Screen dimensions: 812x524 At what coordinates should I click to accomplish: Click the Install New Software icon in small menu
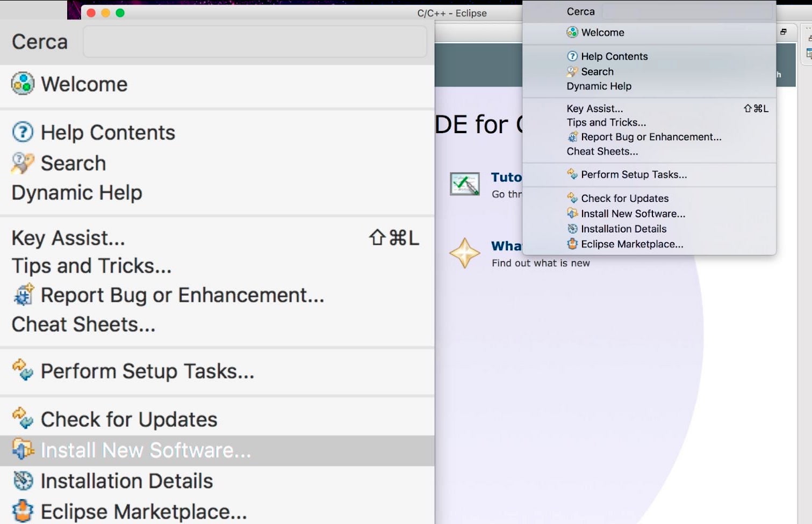point(572,213)
